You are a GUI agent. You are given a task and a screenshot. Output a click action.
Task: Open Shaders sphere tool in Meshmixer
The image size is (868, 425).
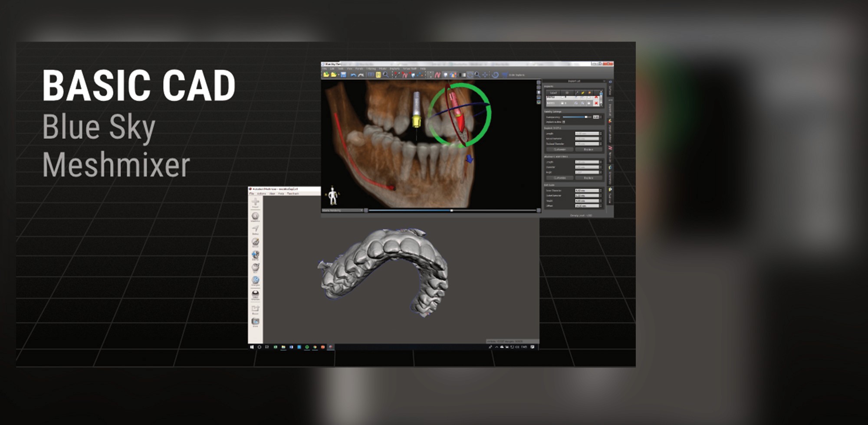pyautogui.click(x=255, y=295)
